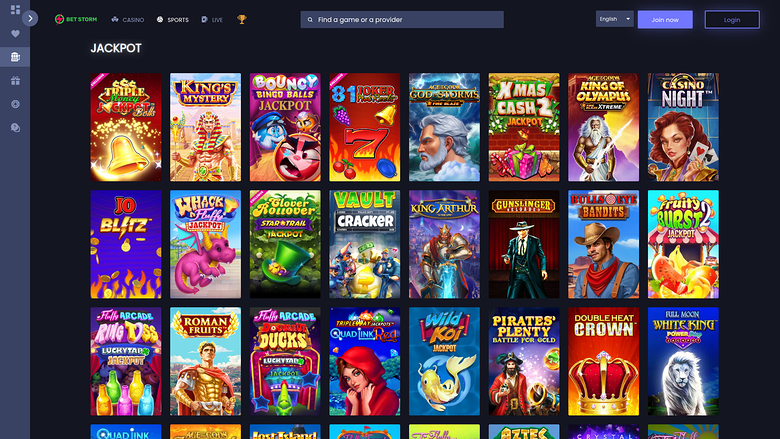Open Quad Link Red game tile
The height and width of the screenshot is (439, 780).
coord(365,361)
